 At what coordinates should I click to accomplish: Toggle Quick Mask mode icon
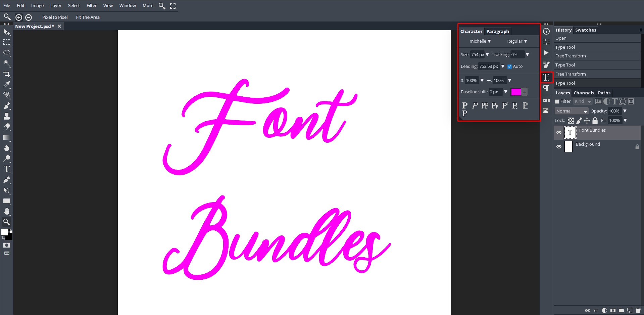(7, 245)
